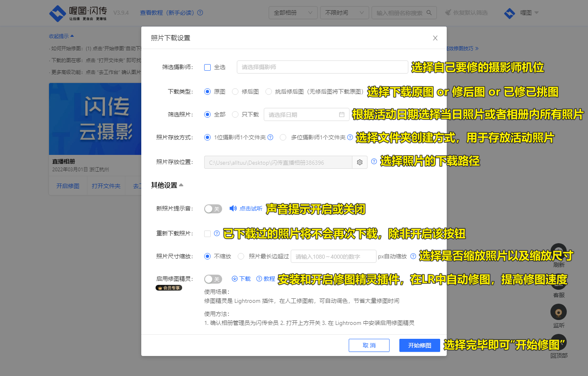This screenshot has height=376, width=588.
Task: Click 恢复默认筛选 reset filter
Action: pos(466,13)
